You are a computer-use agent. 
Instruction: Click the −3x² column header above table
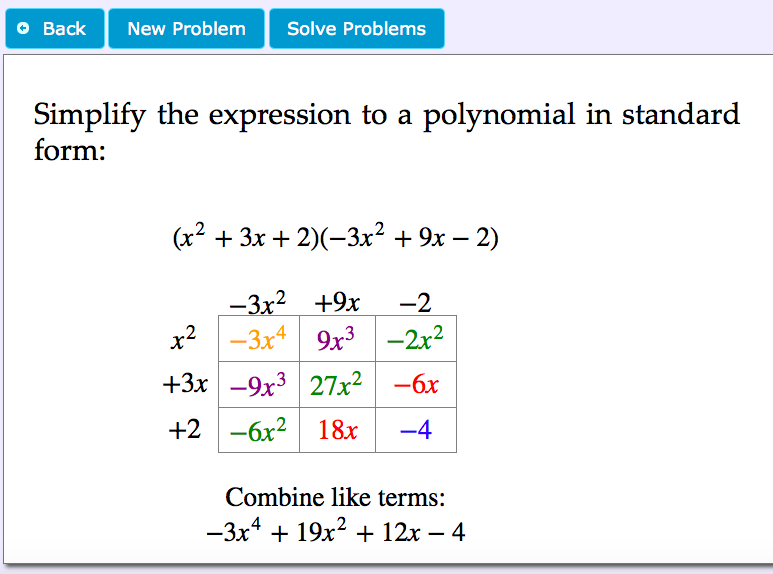[x=258, y=302]
